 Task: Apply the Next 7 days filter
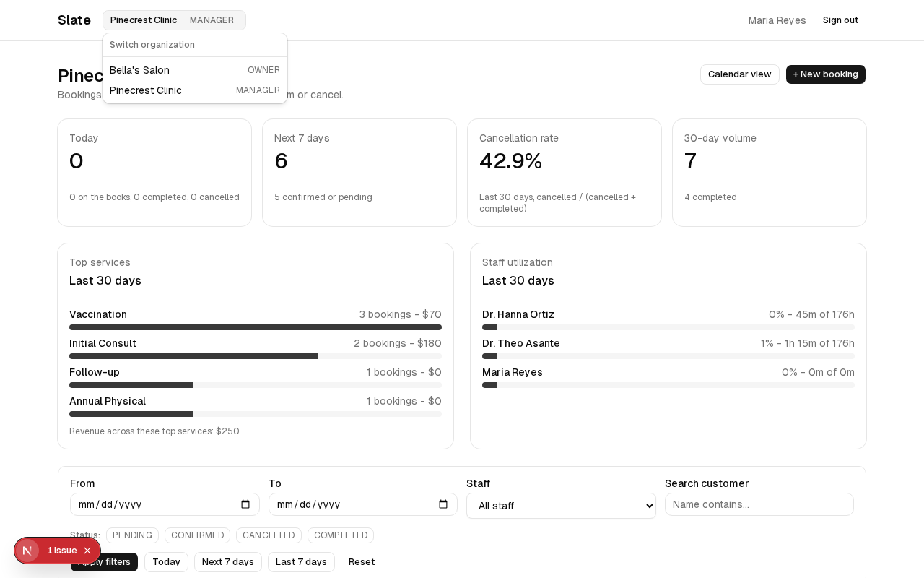[x=228, y=562]
